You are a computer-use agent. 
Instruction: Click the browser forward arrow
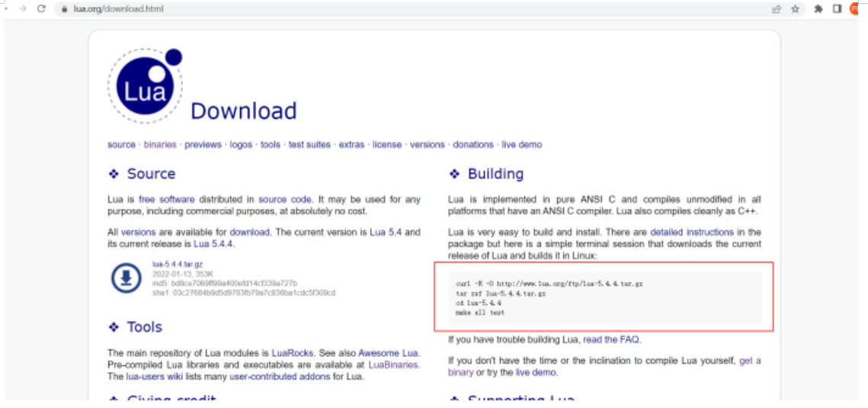[23, 9]
